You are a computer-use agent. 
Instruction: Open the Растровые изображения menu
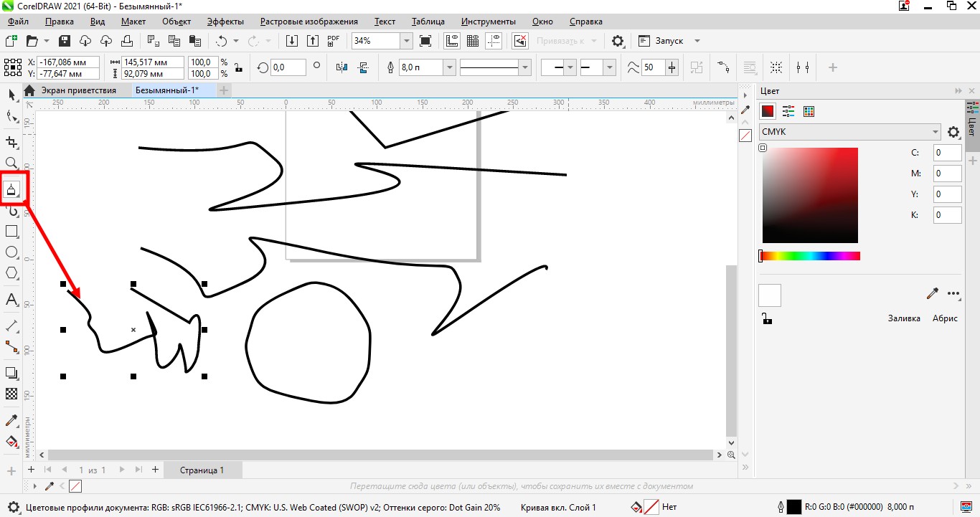coord(308,22)
